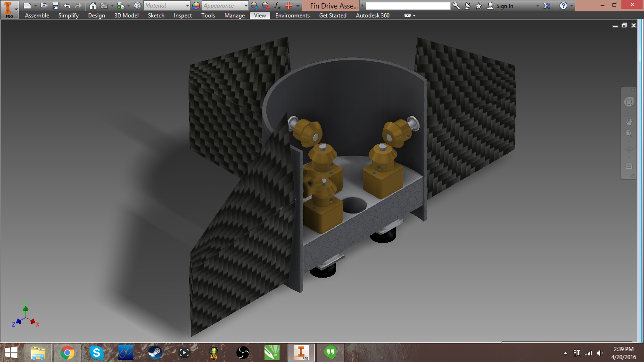Click the Return icon beside Home
Image resolution: width=644 pixels, height=362 pixels.
click(104, 6)
